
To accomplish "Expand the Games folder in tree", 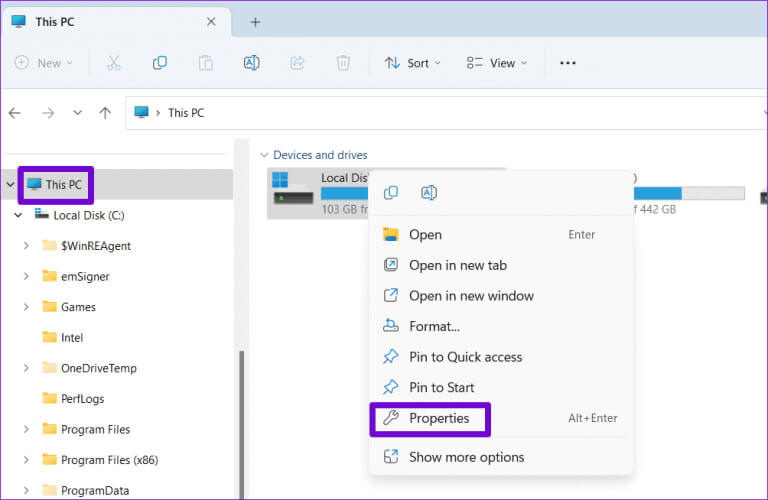I will tap(26, 307).
